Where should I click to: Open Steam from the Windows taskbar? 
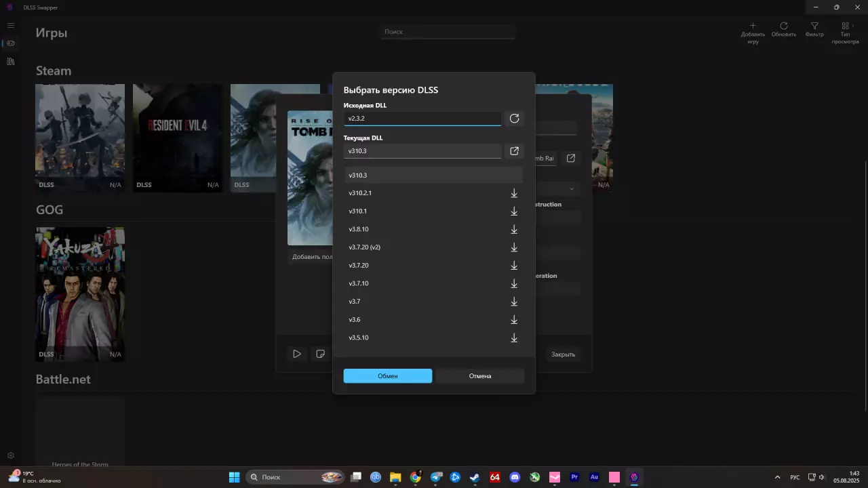[475, 477]
